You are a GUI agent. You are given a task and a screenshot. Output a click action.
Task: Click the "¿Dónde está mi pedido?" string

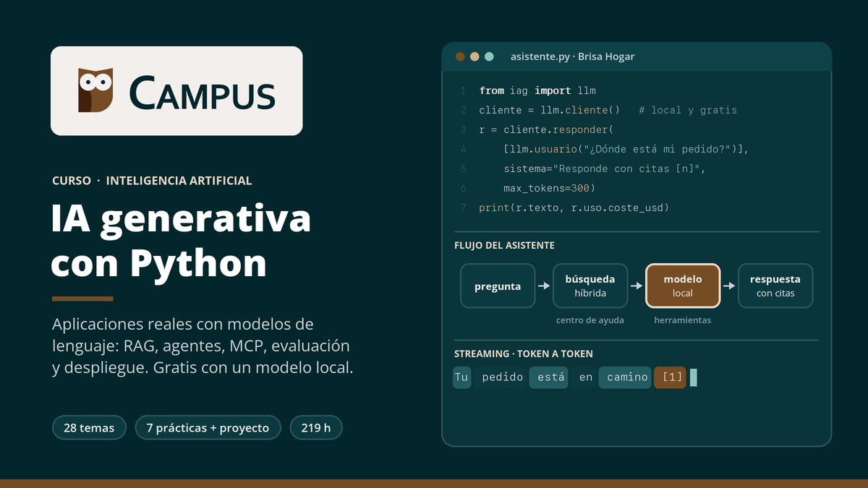[x=658, y=149]
